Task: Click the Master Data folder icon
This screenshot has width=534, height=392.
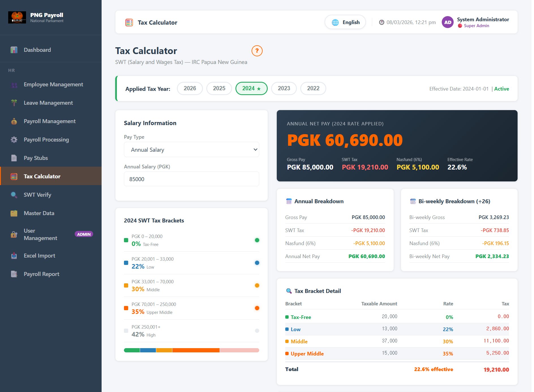Action: pos(14,213)
